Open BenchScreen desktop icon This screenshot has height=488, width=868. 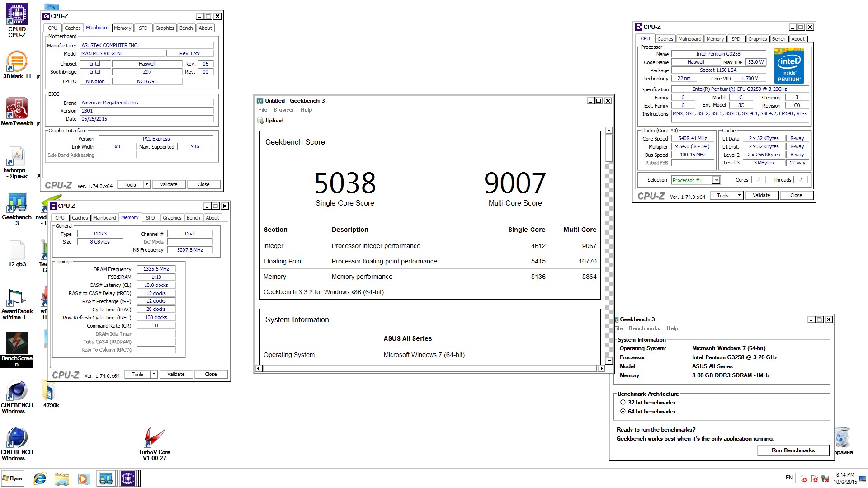(17, 350)
